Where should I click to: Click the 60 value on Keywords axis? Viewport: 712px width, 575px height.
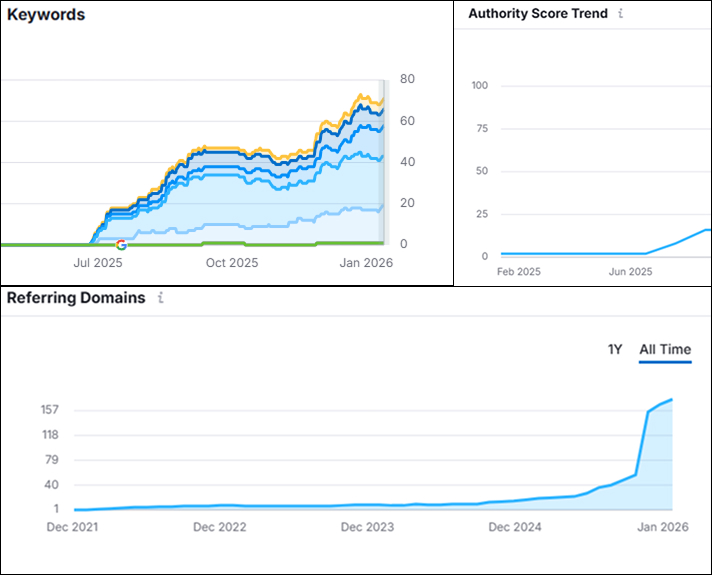click(x=407, y=121)
